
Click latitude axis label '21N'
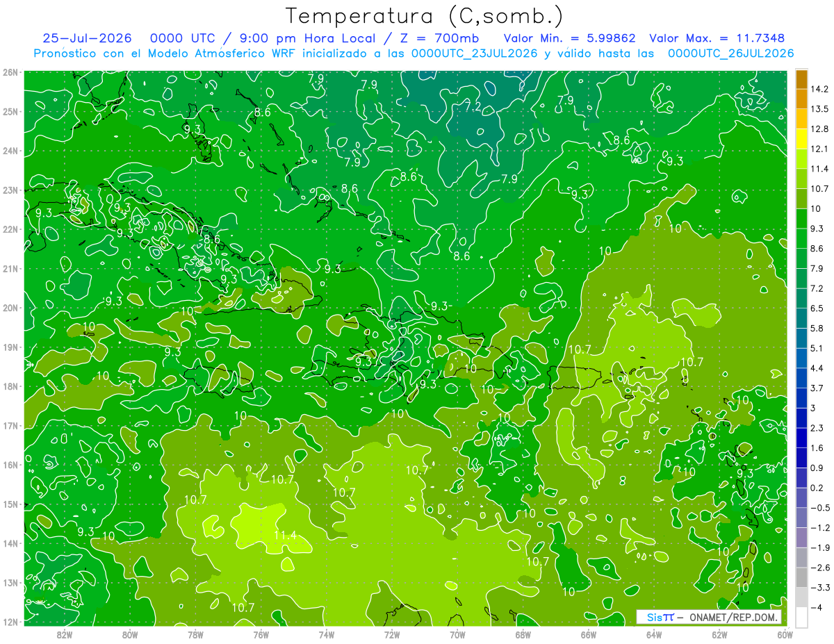(x=10, y=269)
